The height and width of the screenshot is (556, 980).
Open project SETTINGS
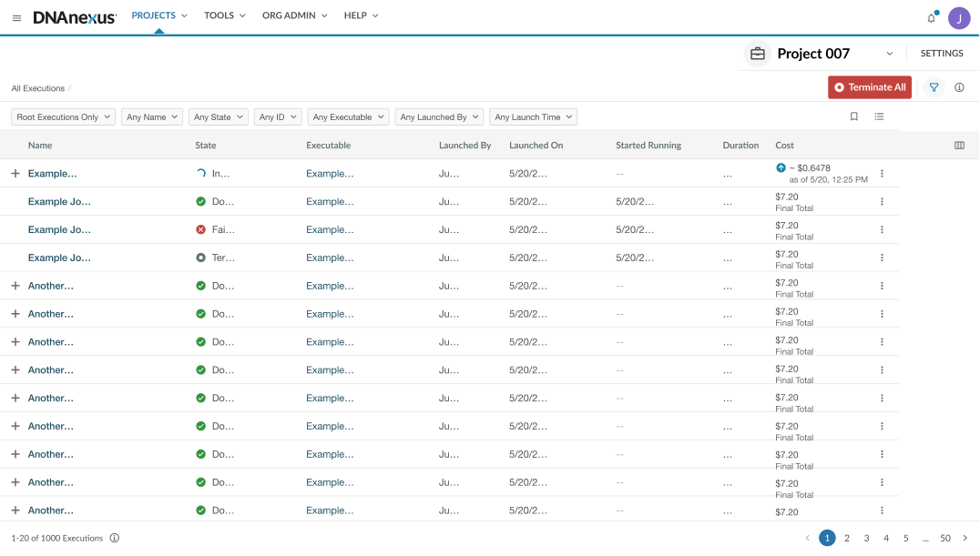(941, 54)
